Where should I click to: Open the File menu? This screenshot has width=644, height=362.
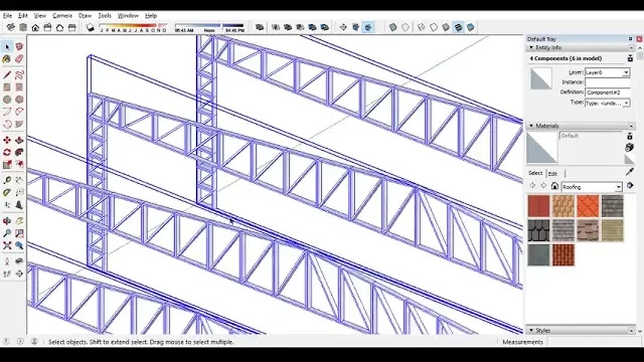[7, 16]
